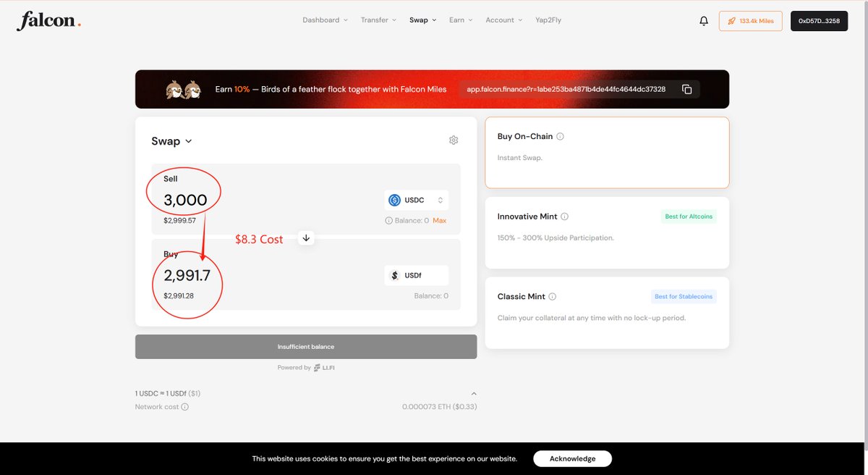Viewport: 868px width, 475px height.
Task: Open the Transfer menu
Action: (378, 20)
